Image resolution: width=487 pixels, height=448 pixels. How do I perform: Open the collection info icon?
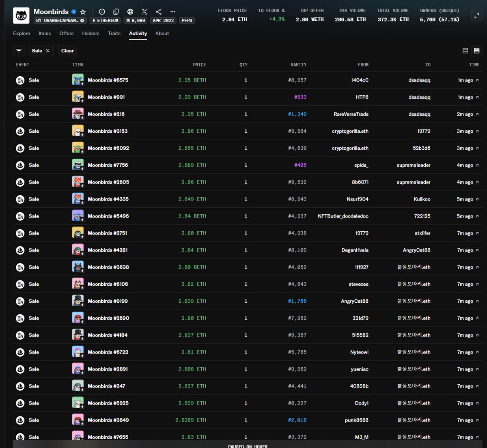pyautogui.click(x=102, y=12)
